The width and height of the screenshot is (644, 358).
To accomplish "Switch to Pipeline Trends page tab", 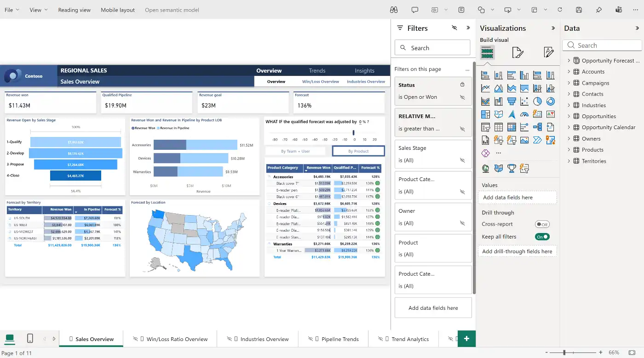I will tap(333, 339).
